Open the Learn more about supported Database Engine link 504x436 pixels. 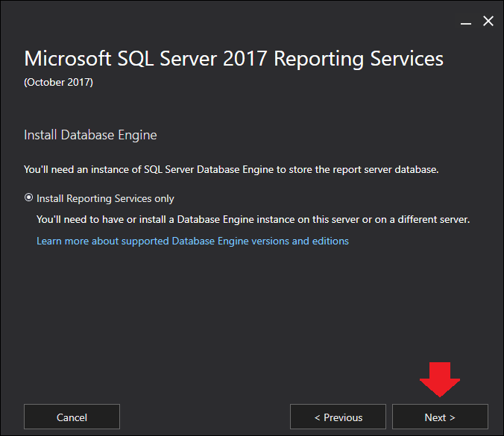(x=192, y=241)
